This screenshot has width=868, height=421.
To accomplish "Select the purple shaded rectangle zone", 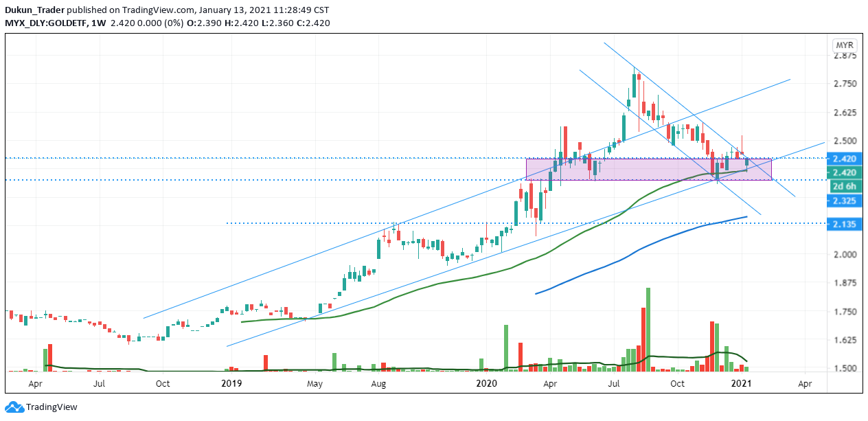I will (x=649, y=170).
